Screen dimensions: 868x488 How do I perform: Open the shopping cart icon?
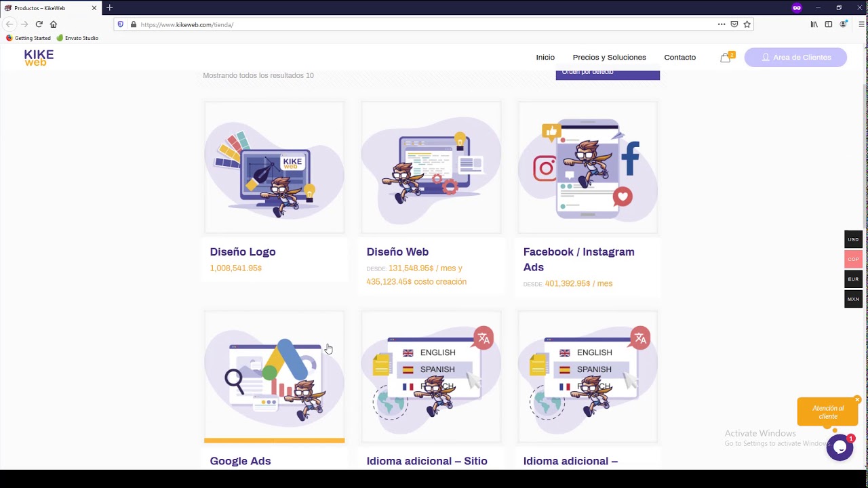[726, 58]
